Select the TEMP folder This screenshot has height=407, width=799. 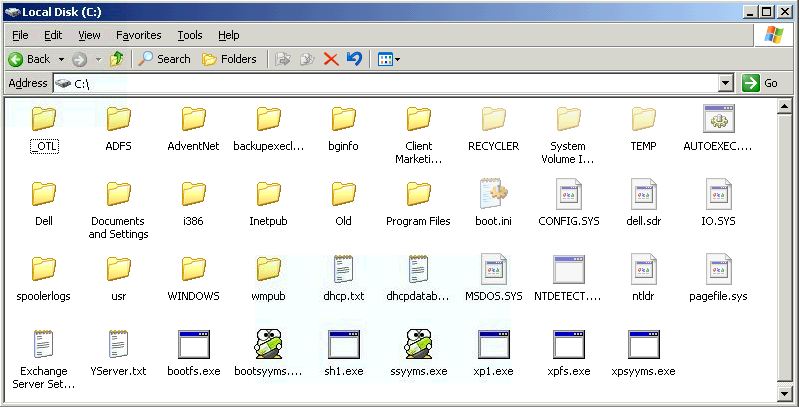pyautogui.click(x=643, y=129)
